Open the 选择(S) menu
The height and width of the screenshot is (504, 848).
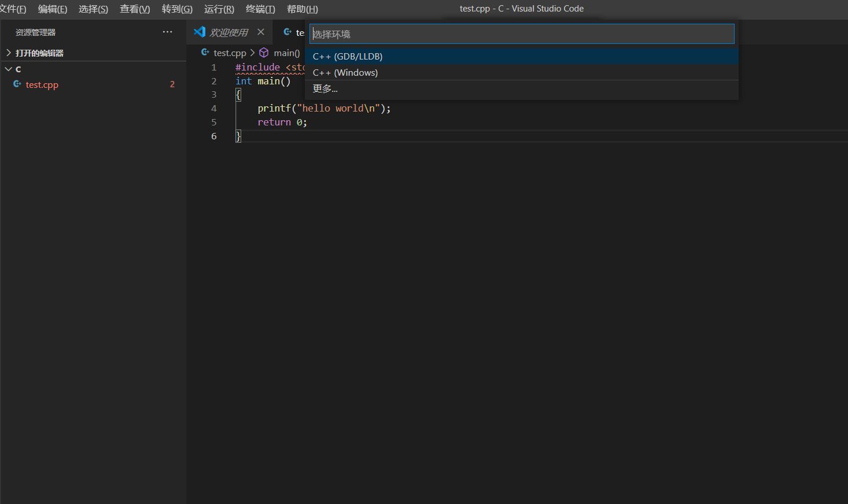94,9
